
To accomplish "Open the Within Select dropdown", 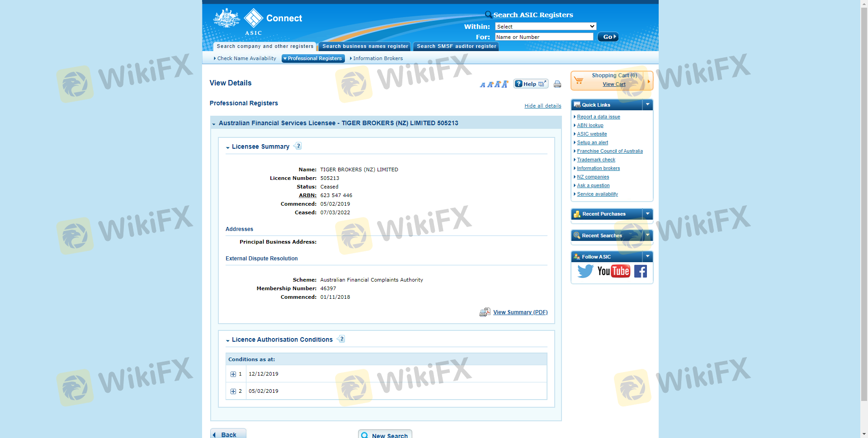I will (546, 27).
